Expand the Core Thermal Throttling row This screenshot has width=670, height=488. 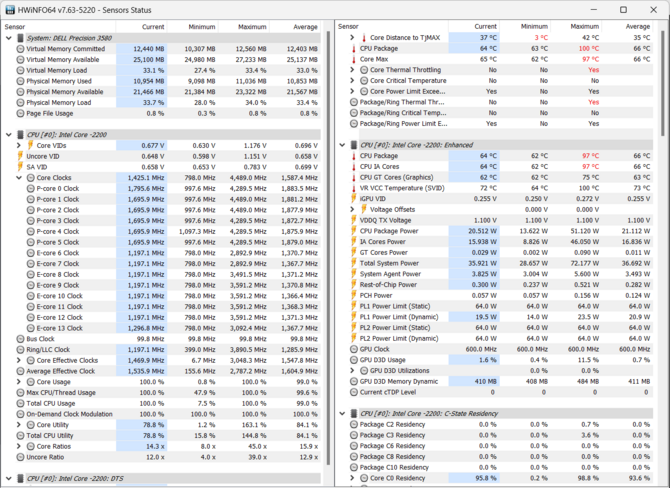[x=352, y=70]
